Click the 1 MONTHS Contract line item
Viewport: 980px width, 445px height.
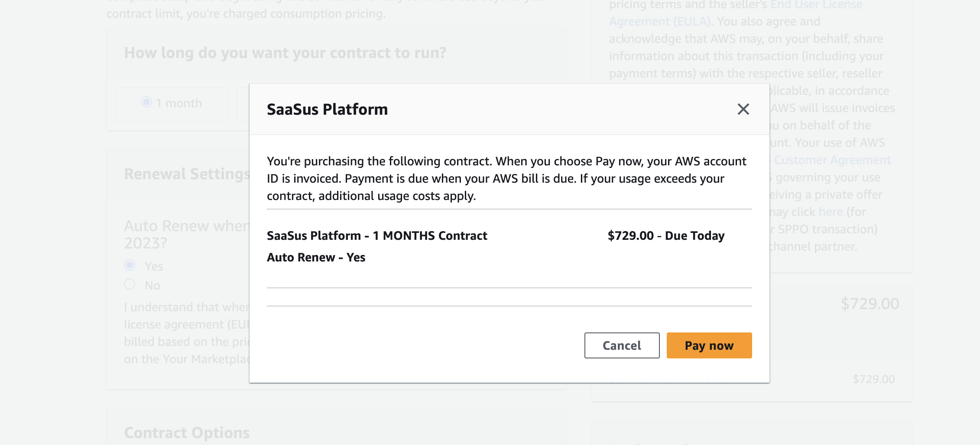(x=377, y=236)
